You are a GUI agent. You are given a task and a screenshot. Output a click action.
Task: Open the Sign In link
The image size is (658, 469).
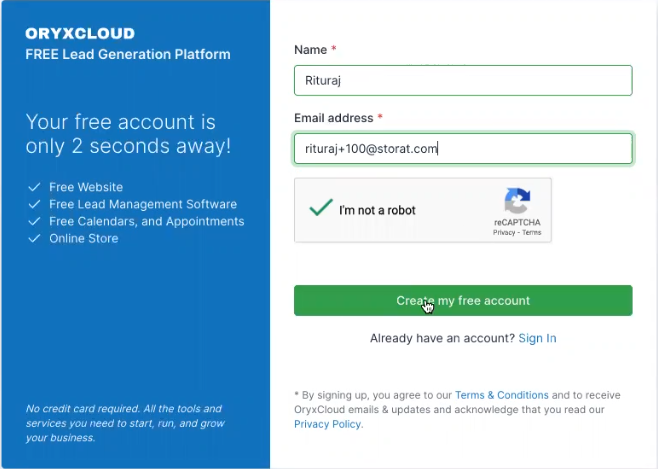pos(537,338)
